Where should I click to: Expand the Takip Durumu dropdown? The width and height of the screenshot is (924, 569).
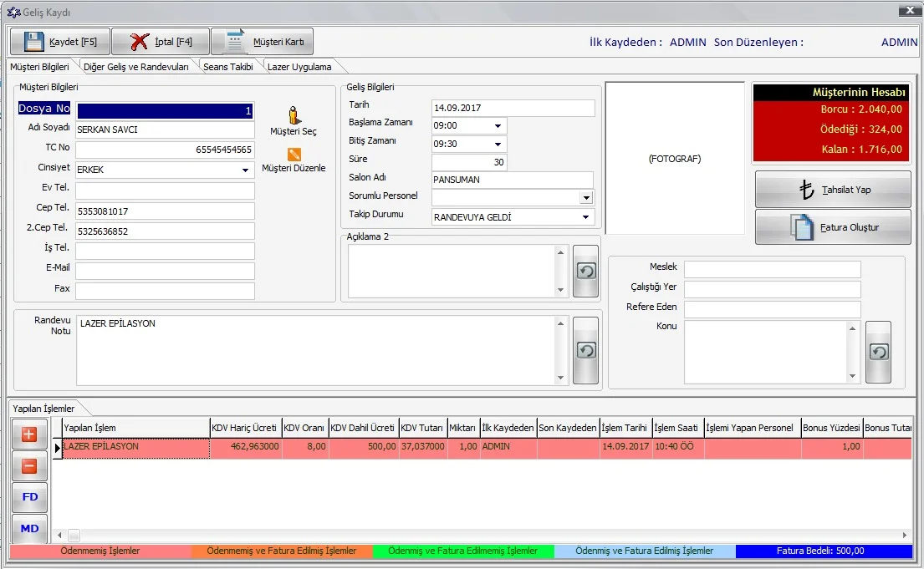coord(585,217)
